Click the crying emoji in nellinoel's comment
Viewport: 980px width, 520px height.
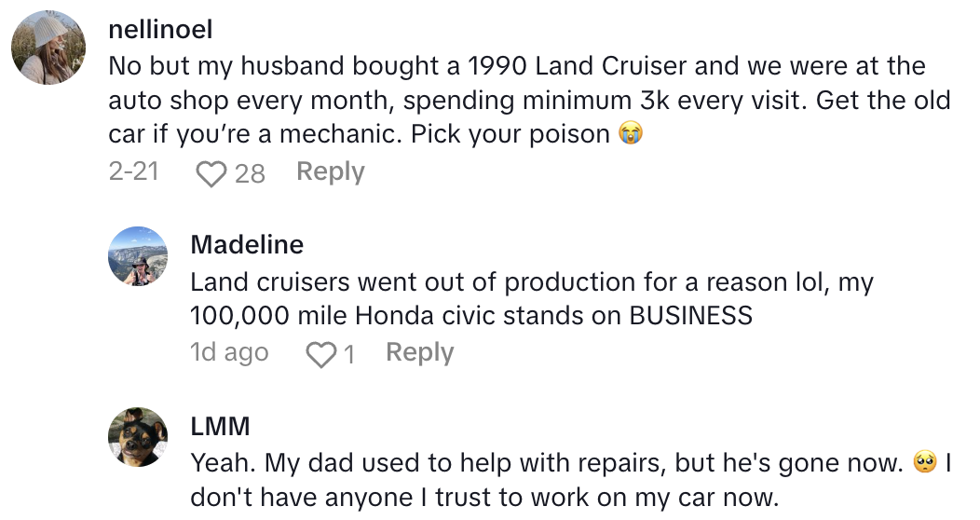click(x=633, y=134)
